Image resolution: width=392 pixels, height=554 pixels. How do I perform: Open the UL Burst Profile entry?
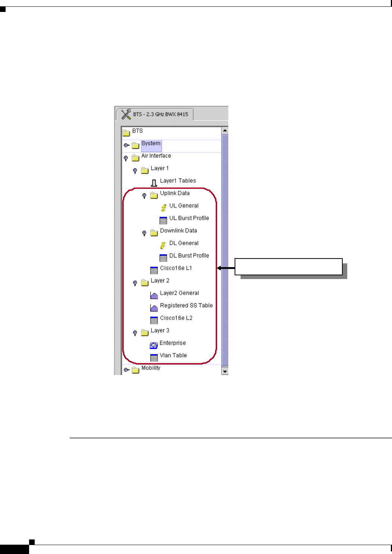(189, 218)
